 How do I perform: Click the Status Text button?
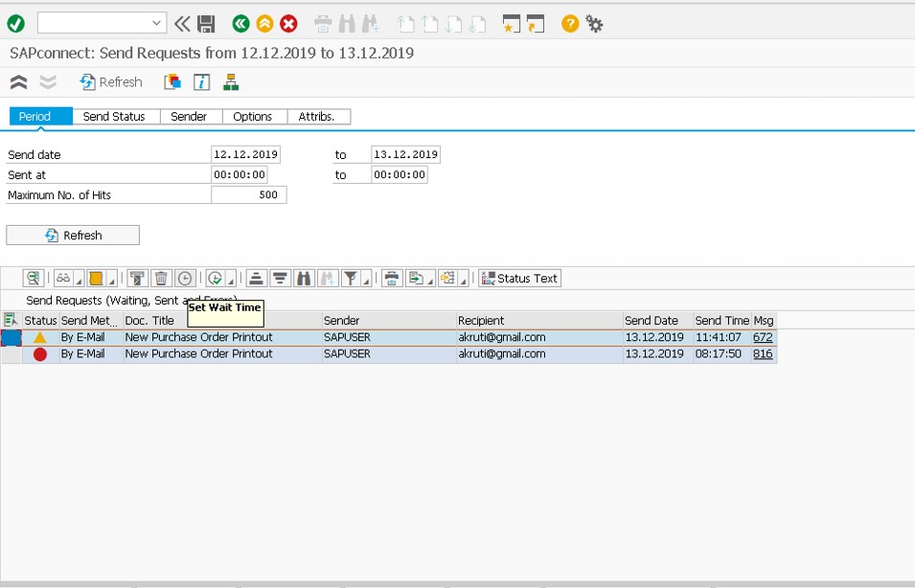(x=520, y=279)
